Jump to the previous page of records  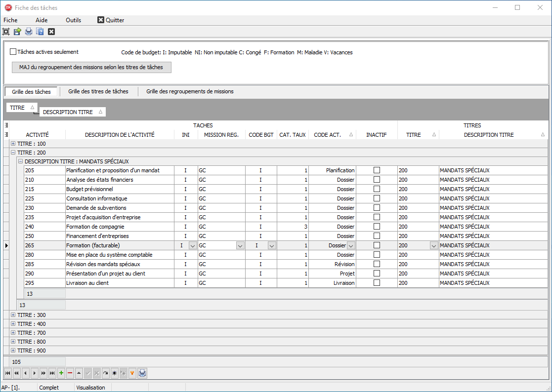coord(16,373)
